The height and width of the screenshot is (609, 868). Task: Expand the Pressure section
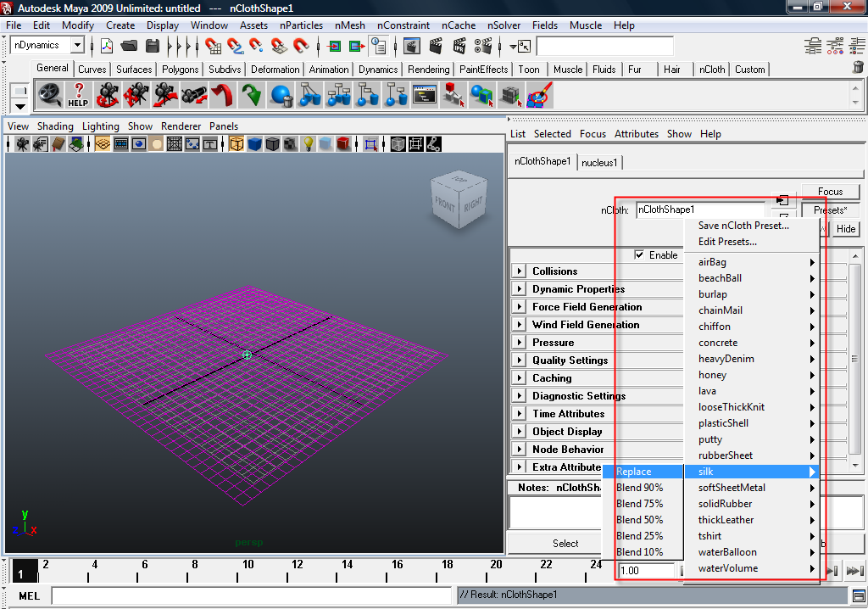519,342
